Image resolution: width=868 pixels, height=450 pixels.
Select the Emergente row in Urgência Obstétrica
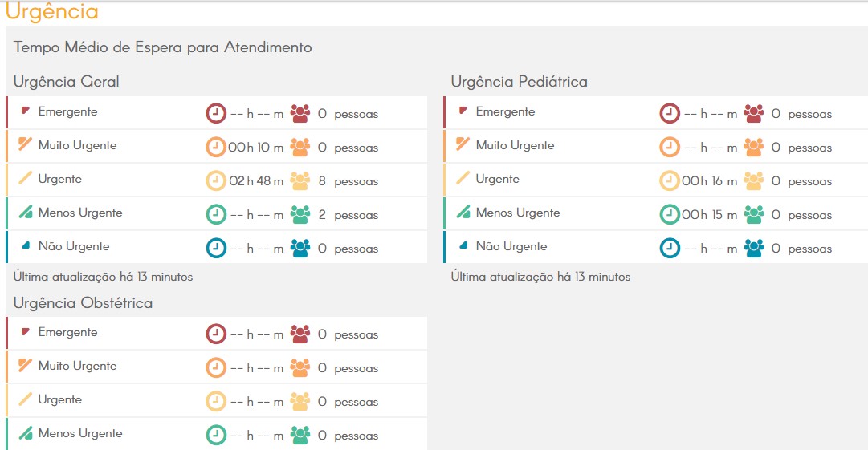[x=217, y=334]
